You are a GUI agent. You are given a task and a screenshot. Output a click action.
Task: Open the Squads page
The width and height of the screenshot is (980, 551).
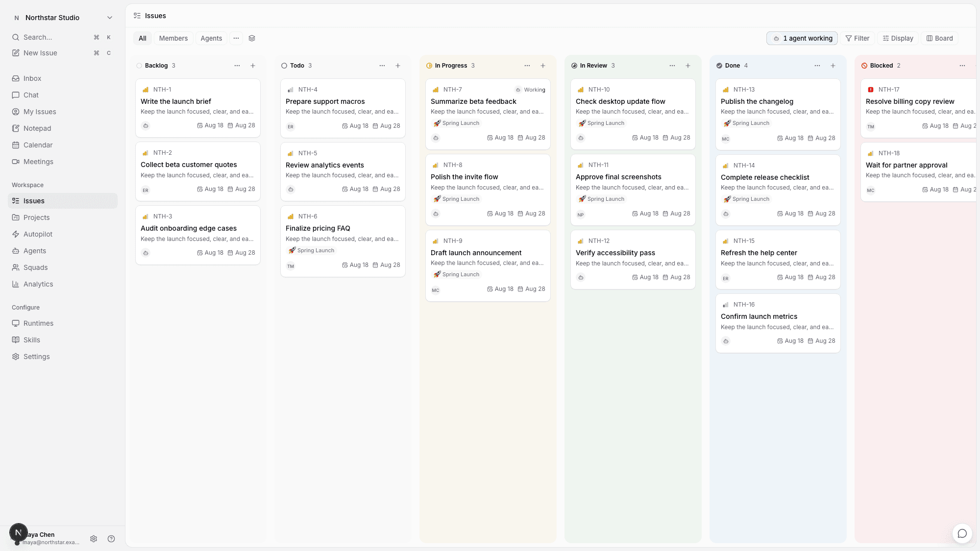click(63, 267)
